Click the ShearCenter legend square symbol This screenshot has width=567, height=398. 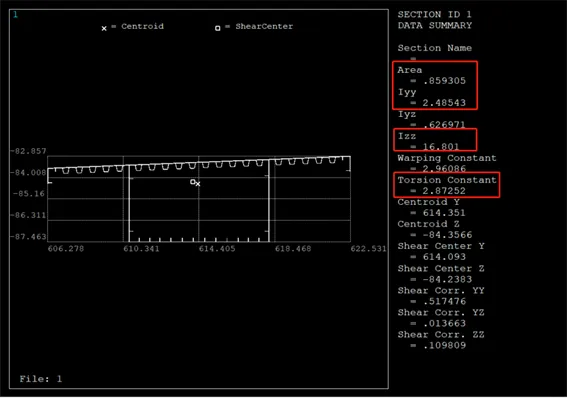218,28
